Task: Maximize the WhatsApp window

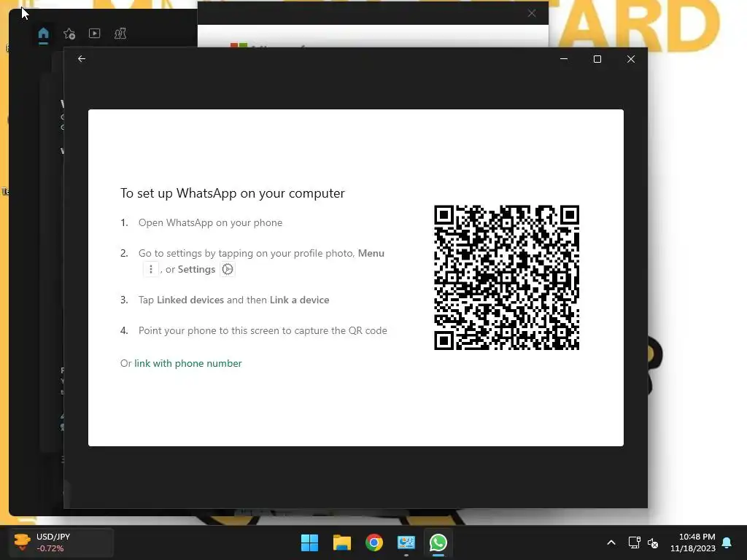Action: pyautogui.click(x=597, y=59)
